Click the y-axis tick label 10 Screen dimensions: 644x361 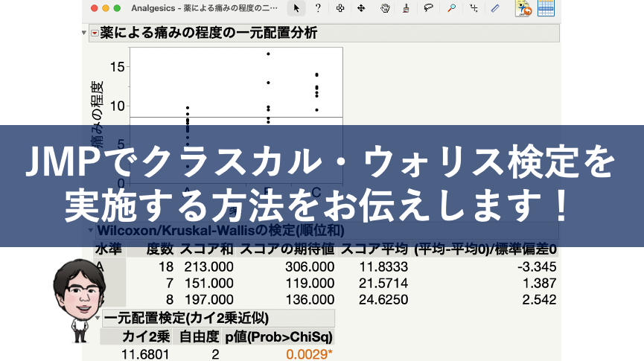pyautogui.click(x=117, y=106)
